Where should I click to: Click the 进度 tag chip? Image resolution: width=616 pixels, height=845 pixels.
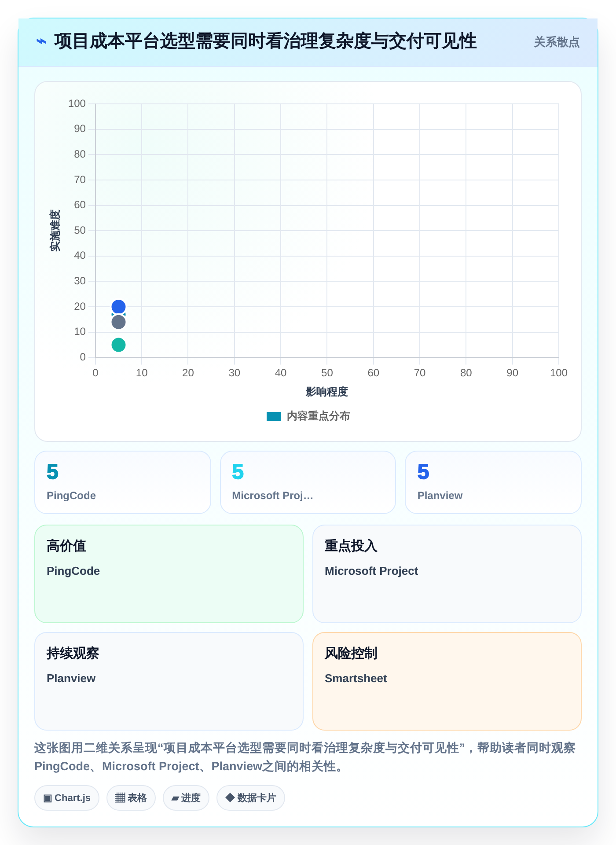point(186,798)
